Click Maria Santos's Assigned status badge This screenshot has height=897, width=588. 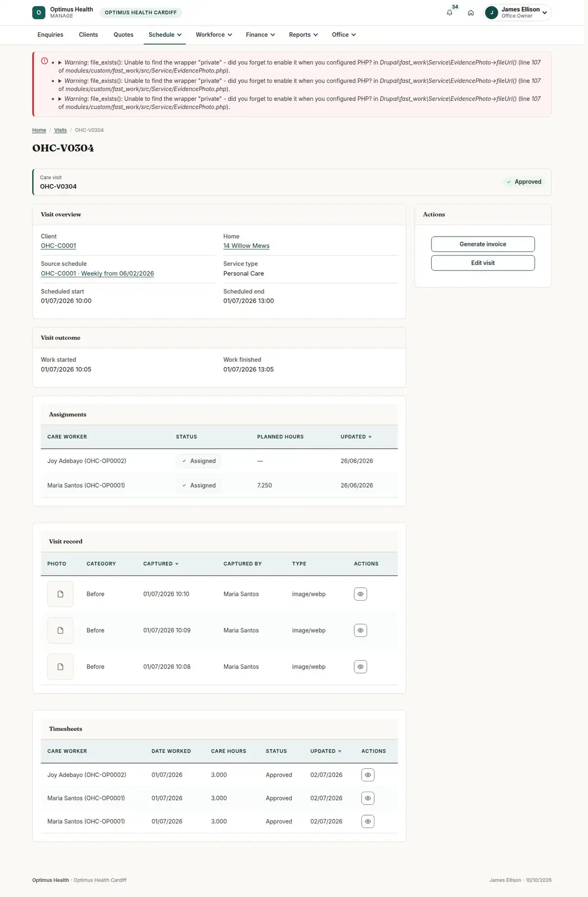(x=198, y=485)
